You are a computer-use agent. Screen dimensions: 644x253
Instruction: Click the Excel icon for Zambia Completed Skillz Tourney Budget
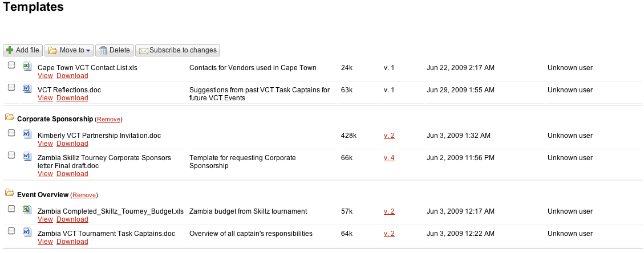point(27,209)
